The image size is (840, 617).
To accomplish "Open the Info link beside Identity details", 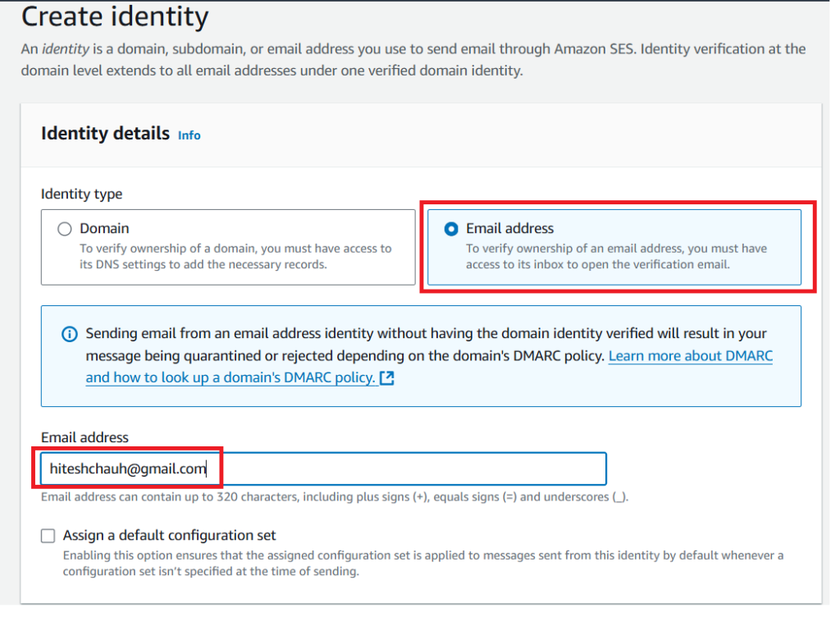I will tap(189, 135).
